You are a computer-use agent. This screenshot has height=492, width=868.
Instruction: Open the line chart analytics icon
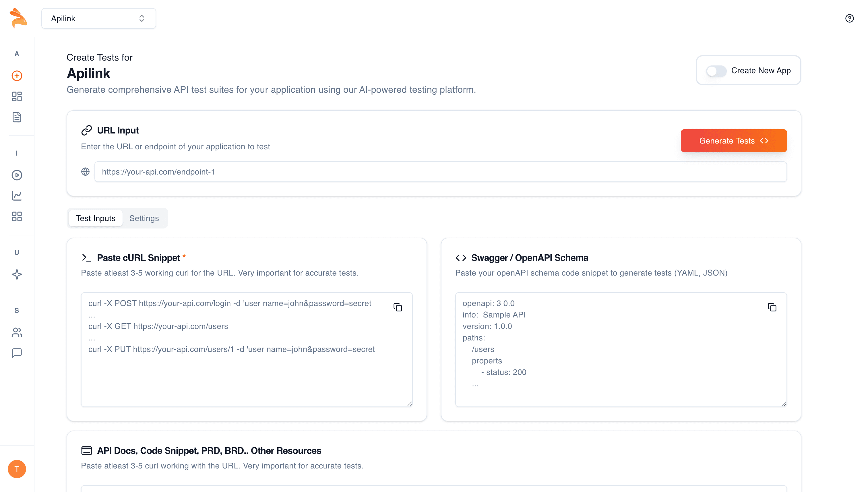click(17, 196)
